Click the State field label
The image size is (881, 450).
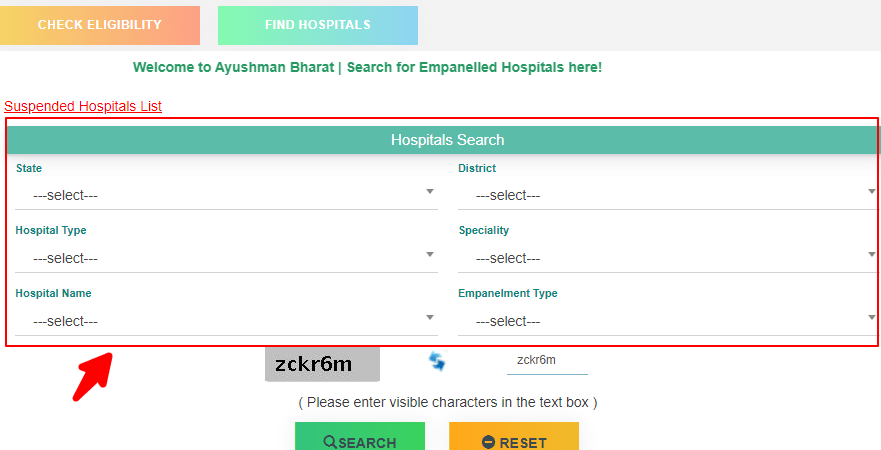click(x=29, y=168)
